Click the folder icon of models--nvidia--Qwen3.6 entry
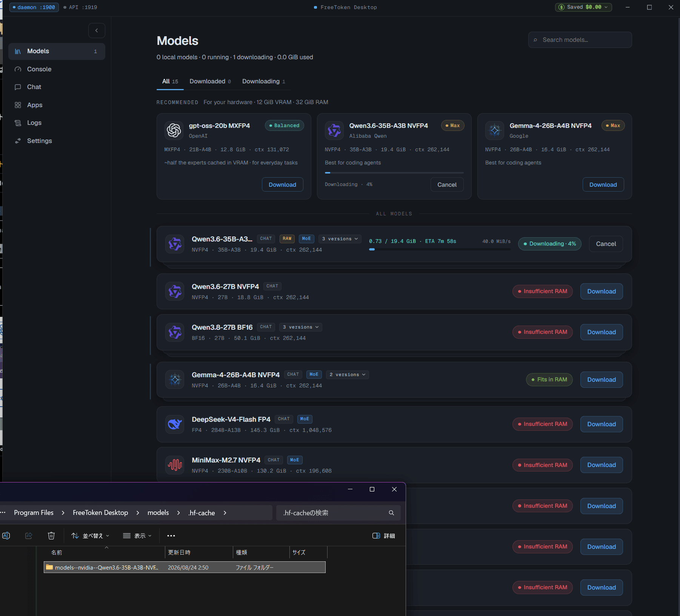The height and width of the screenshot is (616, 680). pos(49,567)
